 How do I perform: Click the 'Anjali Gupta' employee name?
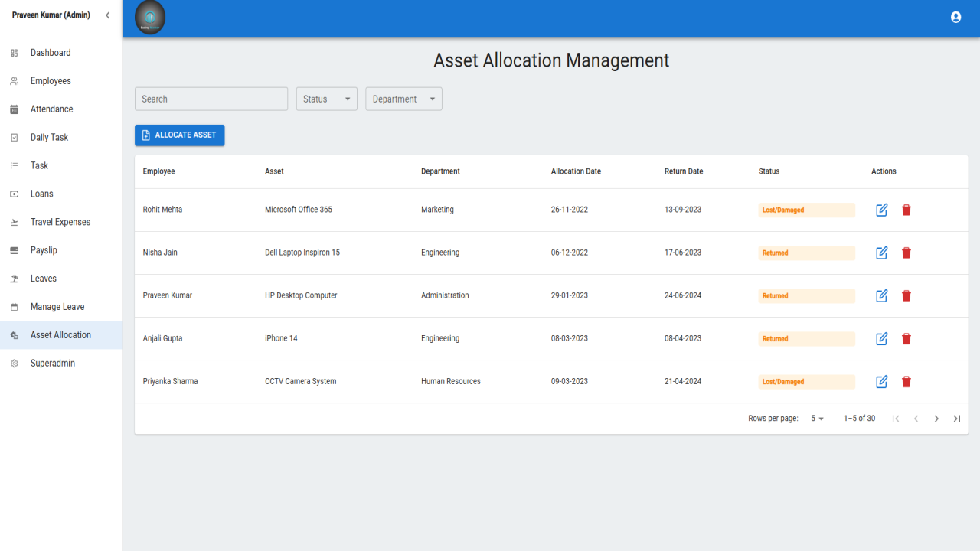point(163,338)
